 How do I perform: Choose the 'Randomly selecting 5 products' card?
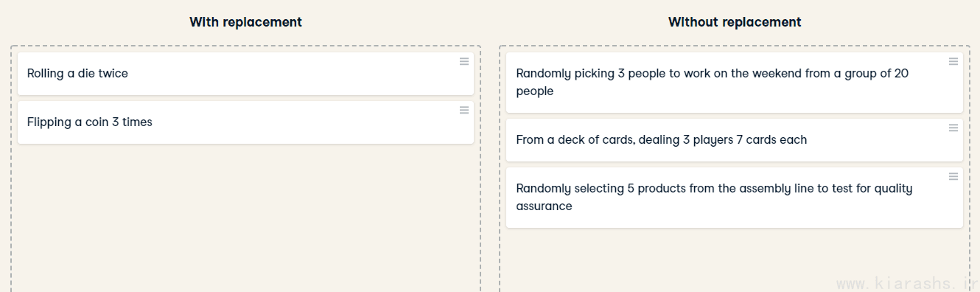(734, 198)
